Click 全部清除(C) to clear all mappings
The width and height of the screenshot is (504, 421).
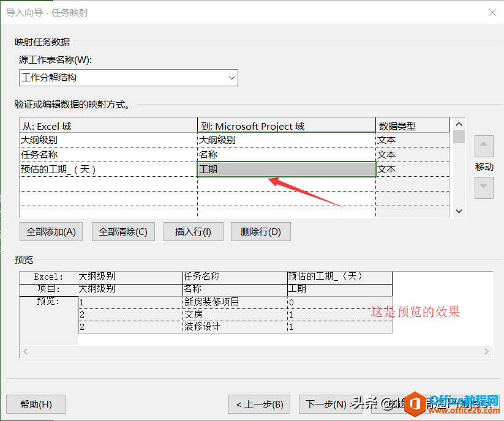coord(123,231)
